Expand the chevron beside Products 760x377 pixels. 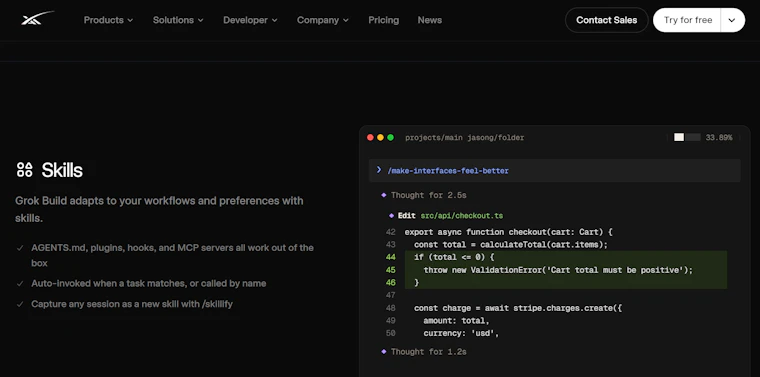[x=130, y=20]
